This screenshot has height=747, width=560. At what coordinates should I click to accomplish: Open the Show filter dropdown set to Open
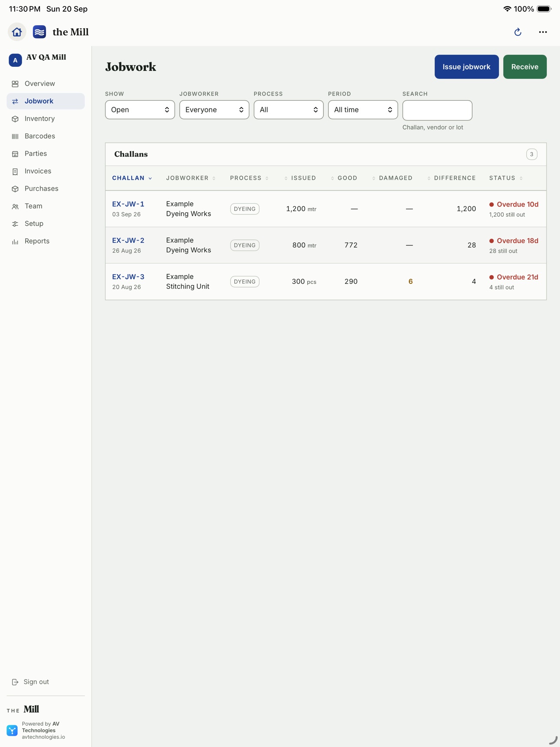click(x=140, y=110)
